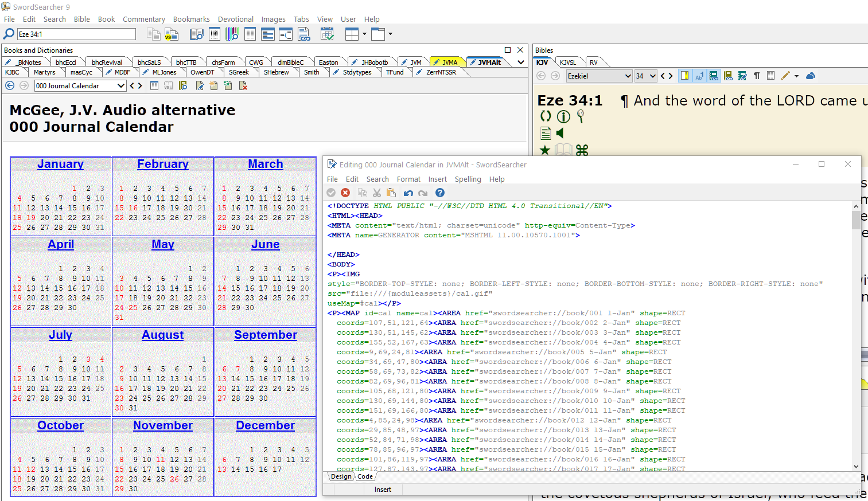Screen dimensions: 868x501
Task: Click the green notebook link icon in the Bible toolbar
Action: [714, 76]
